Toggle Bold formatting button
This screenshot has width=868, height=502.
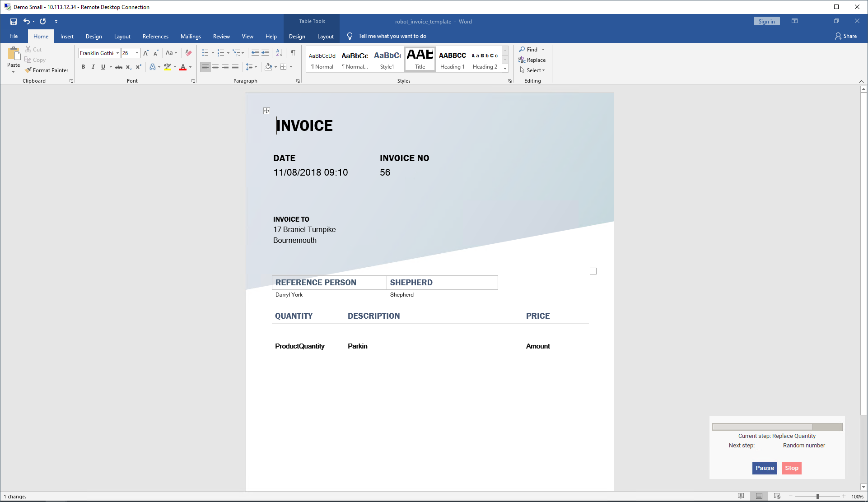coord(83,67)
